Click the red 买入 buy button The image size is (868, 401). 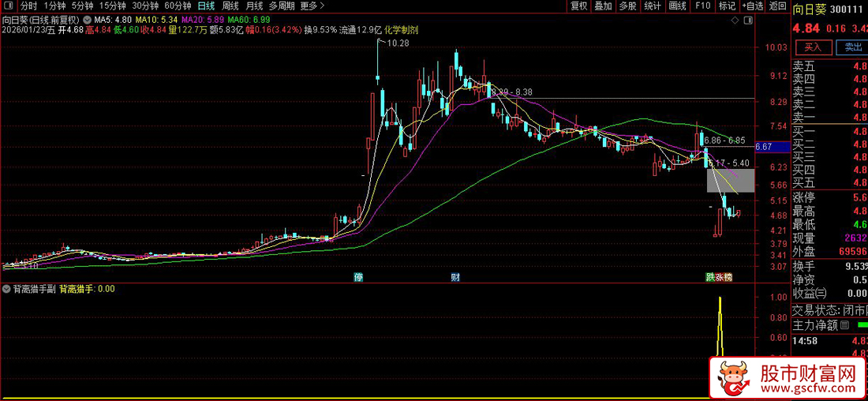coord(812,47)
